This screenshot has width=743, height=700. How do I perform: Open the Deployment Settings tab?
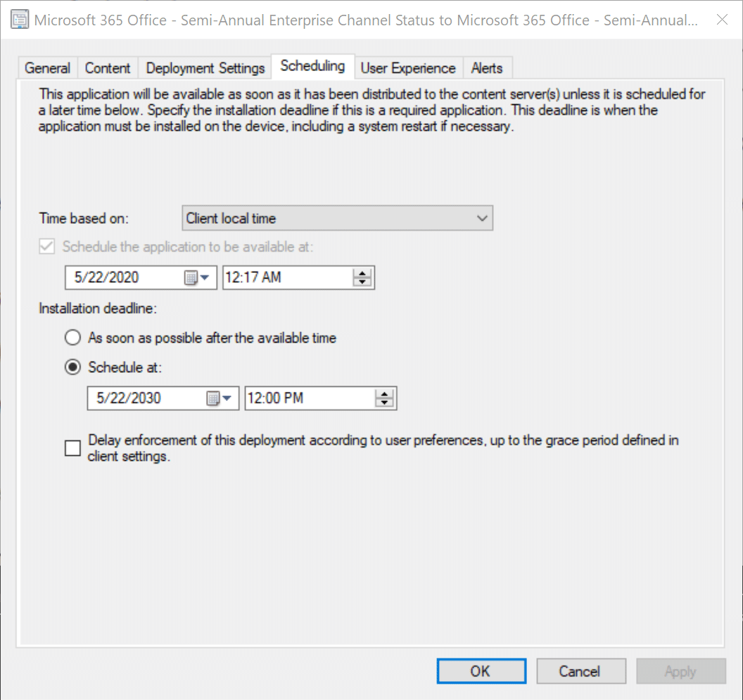[205, 68]
